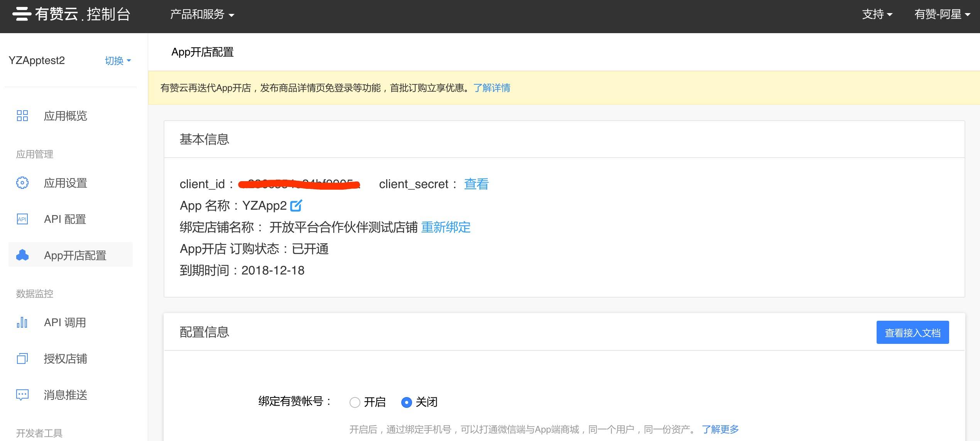
Task: Select the 开启 radio button
Action: click(355, 402)
